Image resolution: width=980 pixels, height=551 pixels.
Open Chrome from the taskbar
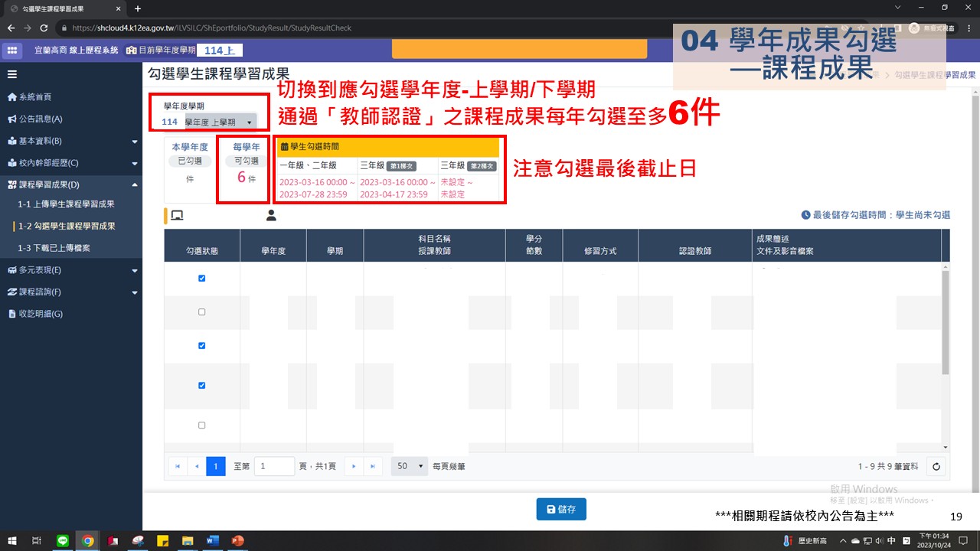(88, 540)
